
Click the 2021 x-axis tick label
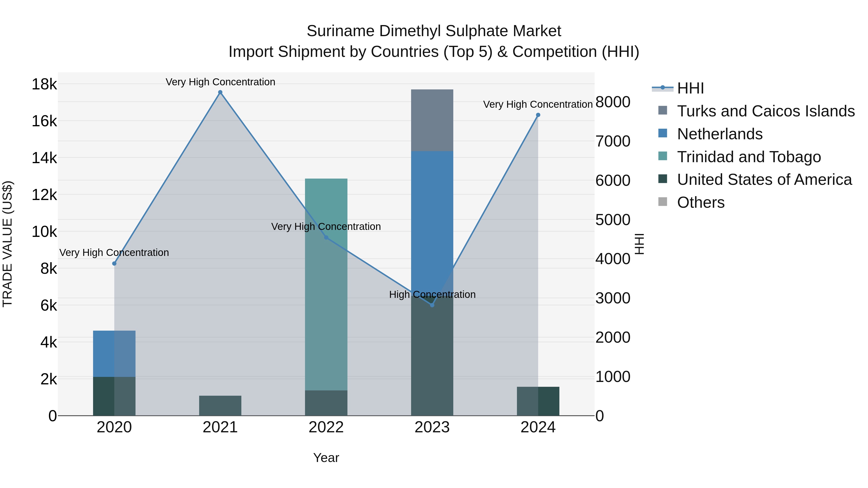pos(220,427)
